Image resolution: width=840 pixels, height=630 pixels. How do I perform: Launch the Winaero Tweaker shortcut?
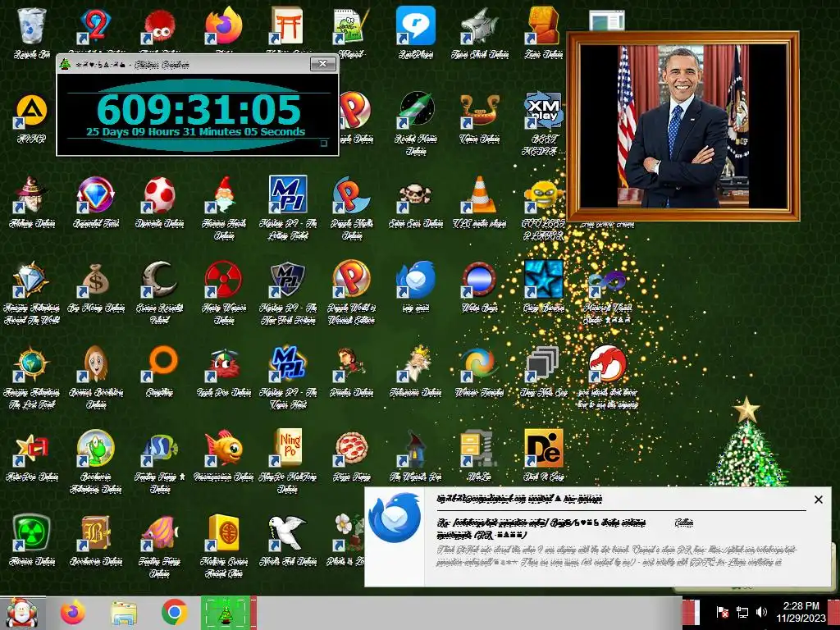pos(479,364)
